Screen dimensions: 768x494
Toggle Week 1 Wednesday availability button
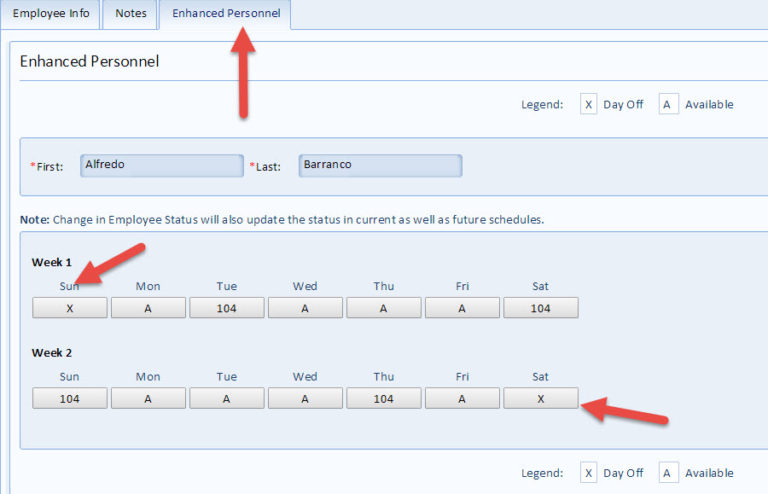[305, 309]
